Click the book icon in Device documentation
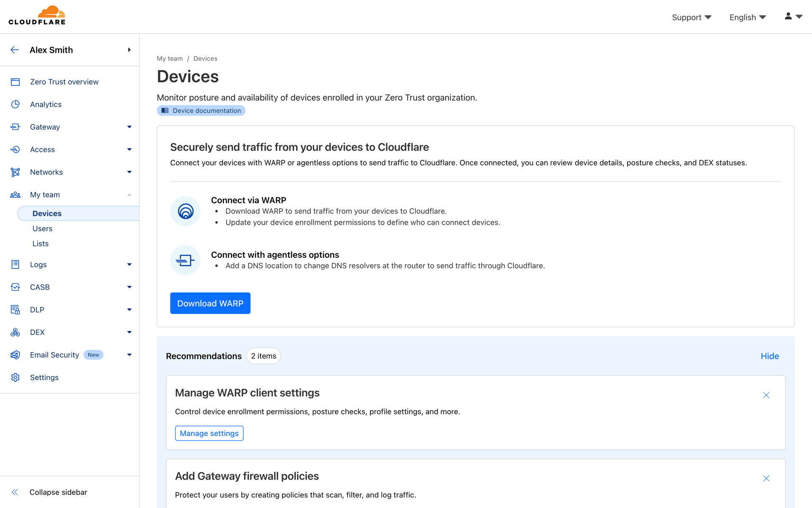This screenshot has height=508, width=812. [165, 110]
